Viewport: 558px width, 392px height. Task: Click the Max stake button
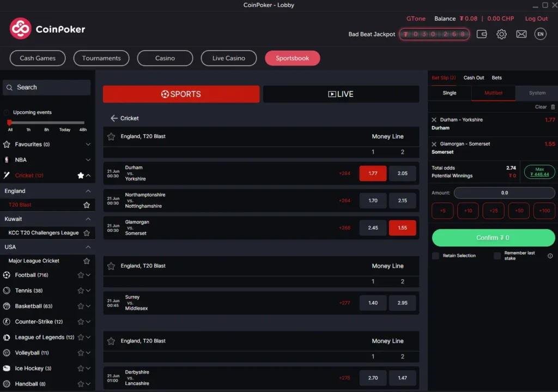539,172
